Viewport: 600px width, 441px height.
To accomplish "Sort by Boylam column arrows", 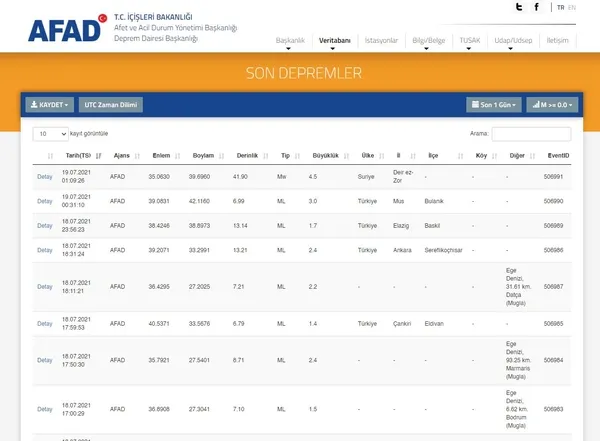I will (x=222, y=156).
